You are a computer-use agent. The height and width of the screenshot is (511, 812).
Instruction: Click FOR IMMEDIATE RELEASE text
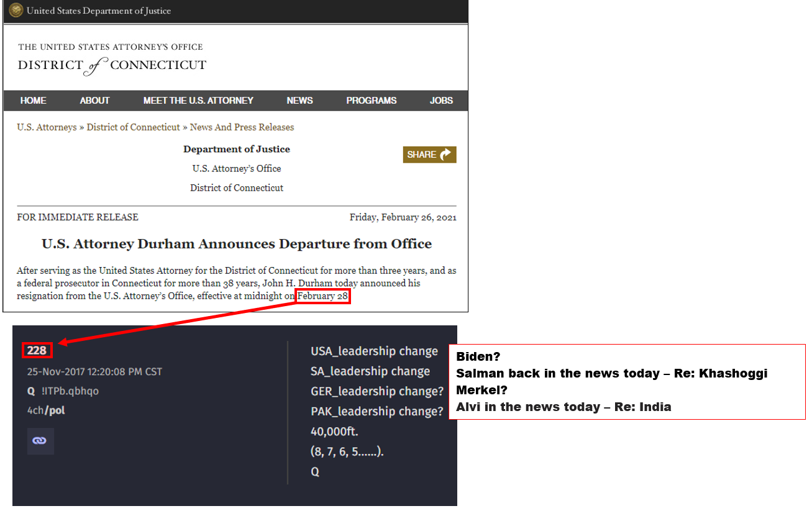coord(78,217)
